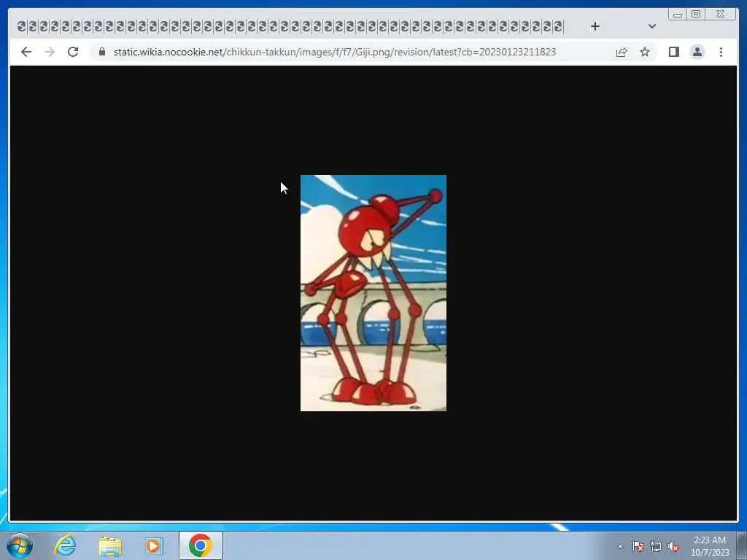This screenshot has width=747, height=560.
Task: Select the Chrome taskbar button
Action: pyautogui.click(x=201, y=545)
